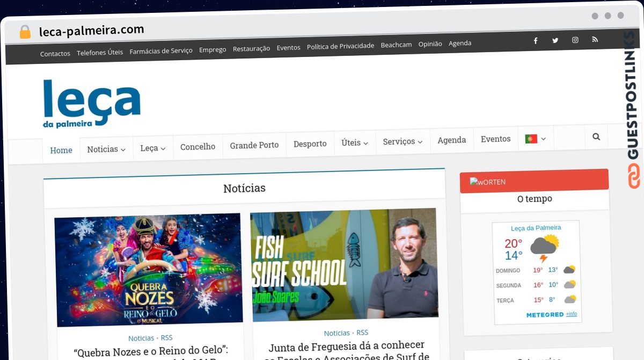
Task: Open the Instagram social icon
Action: click(575, 40)
